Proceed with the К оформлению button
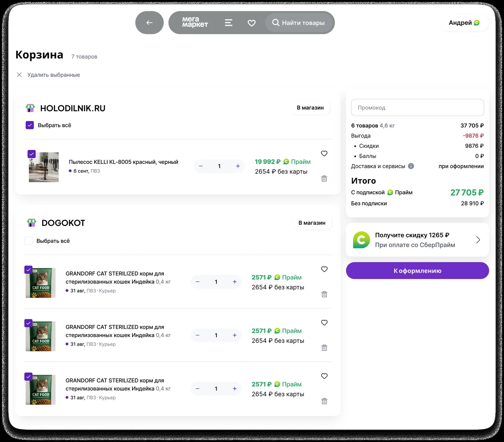Image resolution: width=504 pixels, height=442 pixels. pyautogui.click(x=418, y=271)
